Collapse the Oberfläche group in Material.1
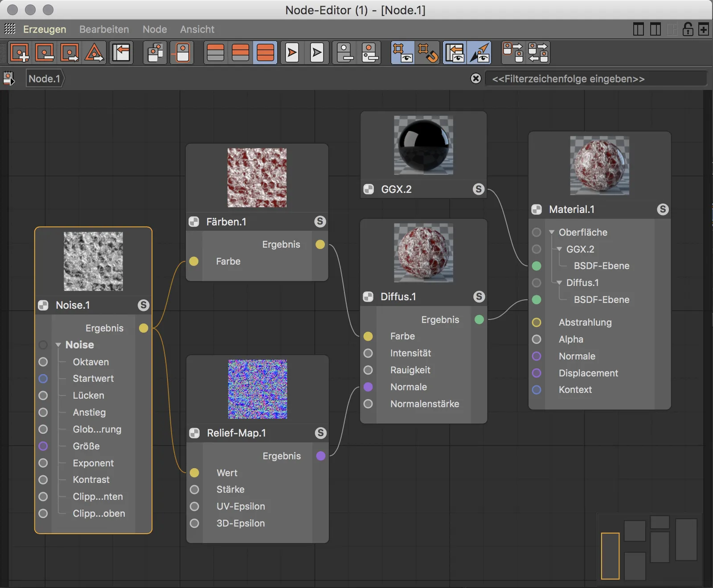713x588 pixels. click(x=552, y=232)
